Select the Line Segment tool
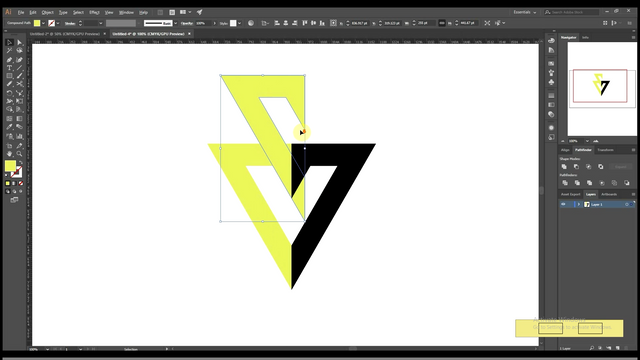 19,68
